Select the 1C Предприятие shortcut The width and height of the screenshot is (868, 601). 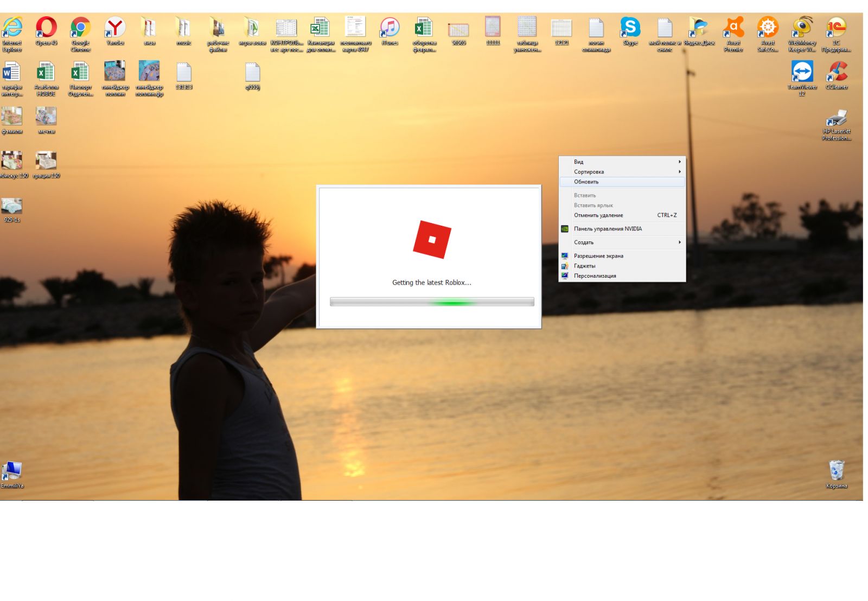[x=836, y=34]
